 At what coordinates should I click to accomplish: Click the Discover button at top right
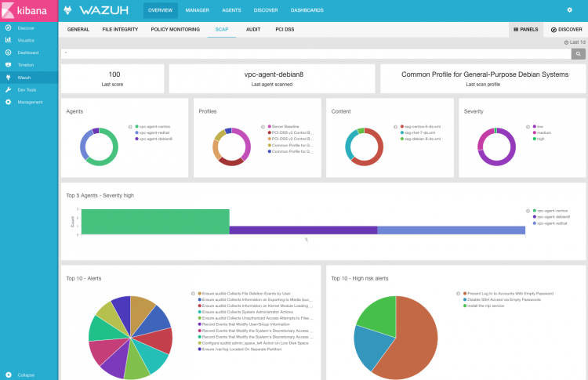[566, 29]
